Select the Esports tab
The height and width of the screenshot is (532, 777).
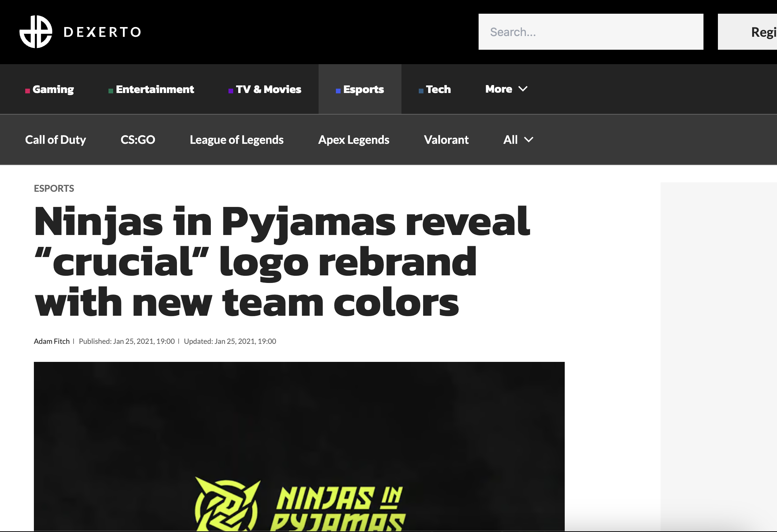click(x=360, y=89)
